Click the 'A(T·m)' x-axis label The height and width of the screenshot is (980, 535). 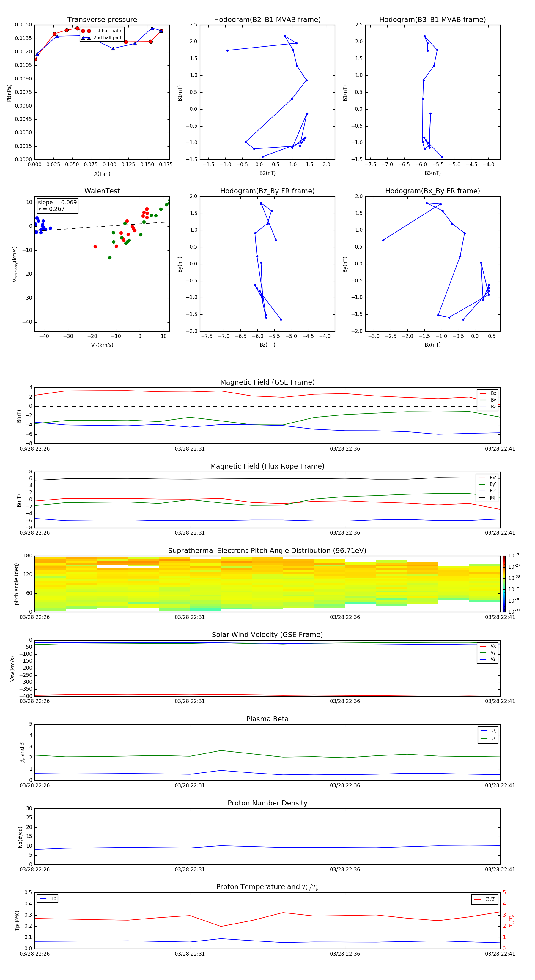102,173
